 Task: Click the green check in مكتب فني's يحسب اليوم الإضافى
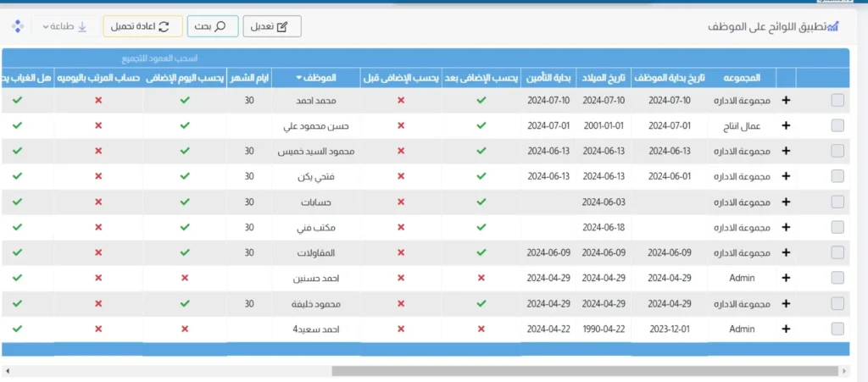coord(185,227)
